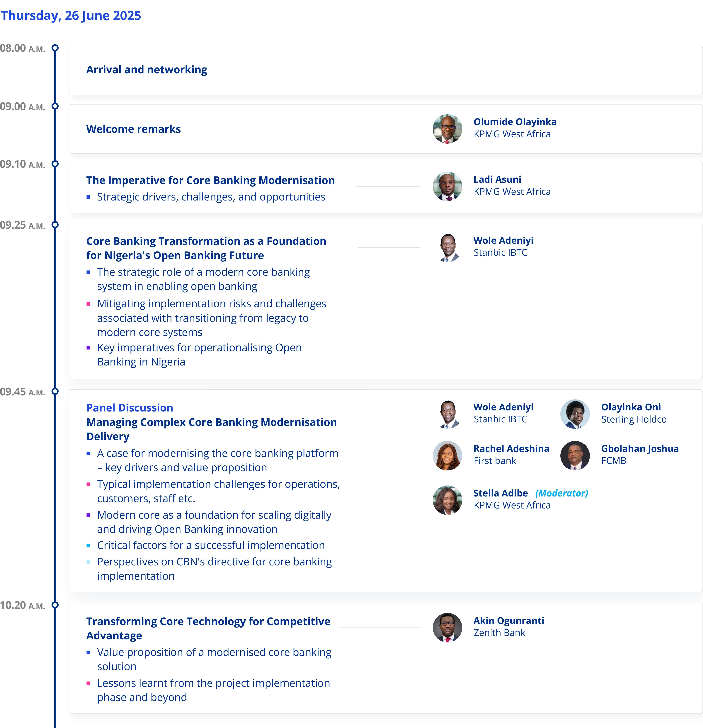The height and width of the screenshot is (728, 703).
Task: Click the Thursday, 26 June 2025 date heading
Action: point(71,16)
